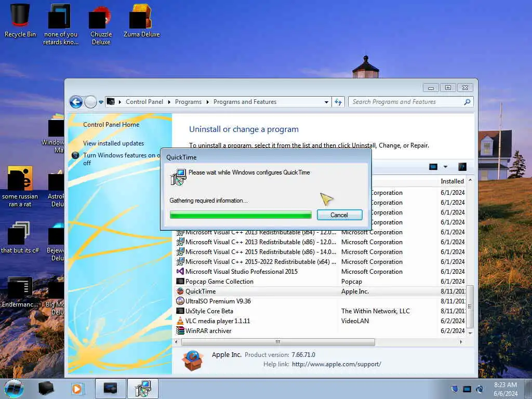Open Turn Windows features on or off
532x399 pixels.
pos(122,159)
